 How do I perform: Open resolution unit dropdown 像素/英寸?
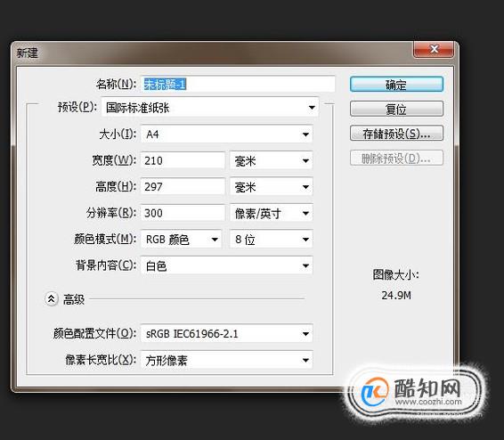(x=271, y=213)
